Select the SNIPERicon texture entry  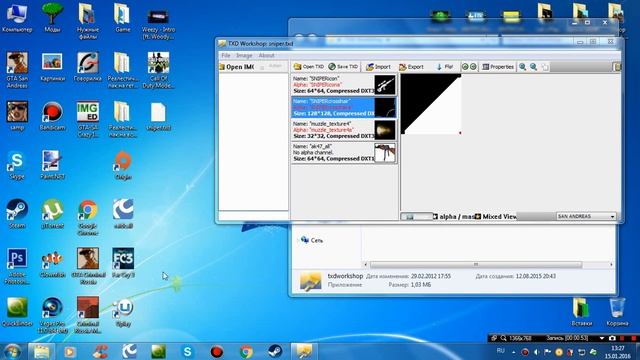click(x=344, y=84)
